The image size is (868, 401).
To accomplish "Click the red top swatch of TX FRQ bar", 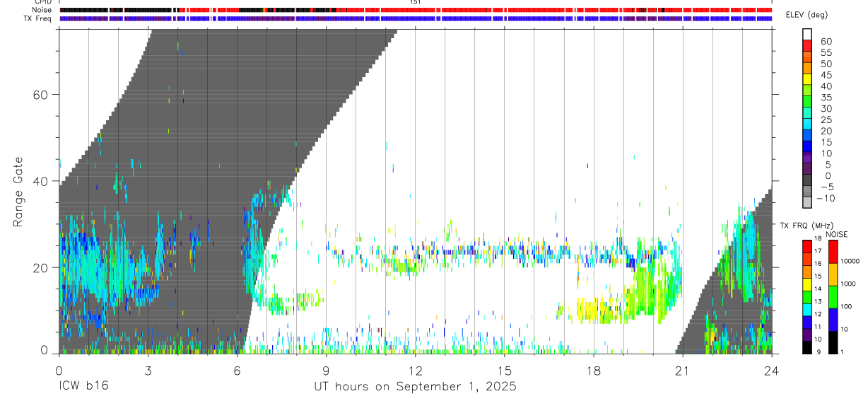I will pyautogui.click(x=807, y=246).
